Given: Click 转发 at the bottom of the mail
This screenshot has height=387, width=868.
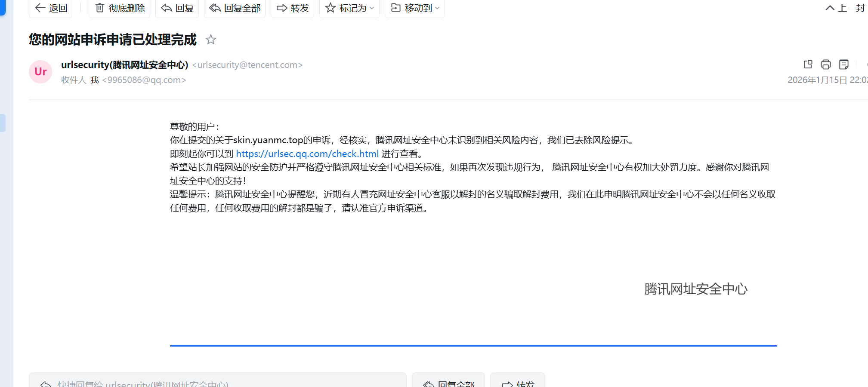Looking at the screenshot, I should (518, 380).
